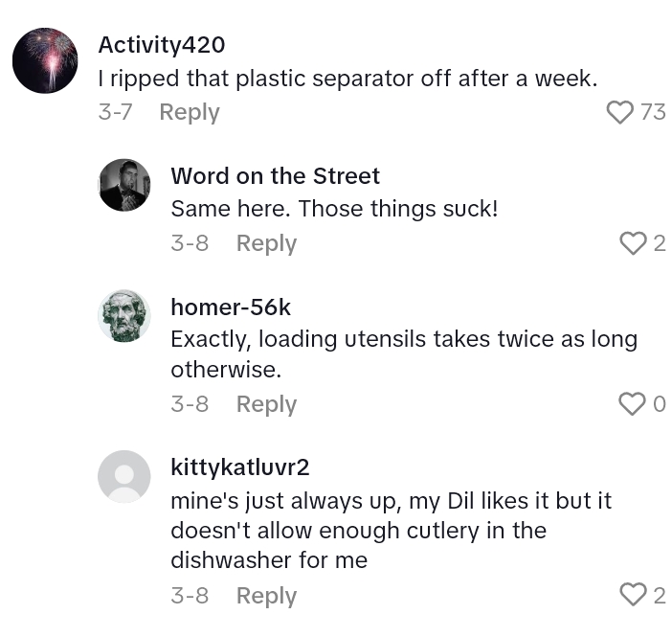The width and height of the screenshot is (672, 637).
Task: Like homer-56k's reply using the heart icon
Action: 633,405
